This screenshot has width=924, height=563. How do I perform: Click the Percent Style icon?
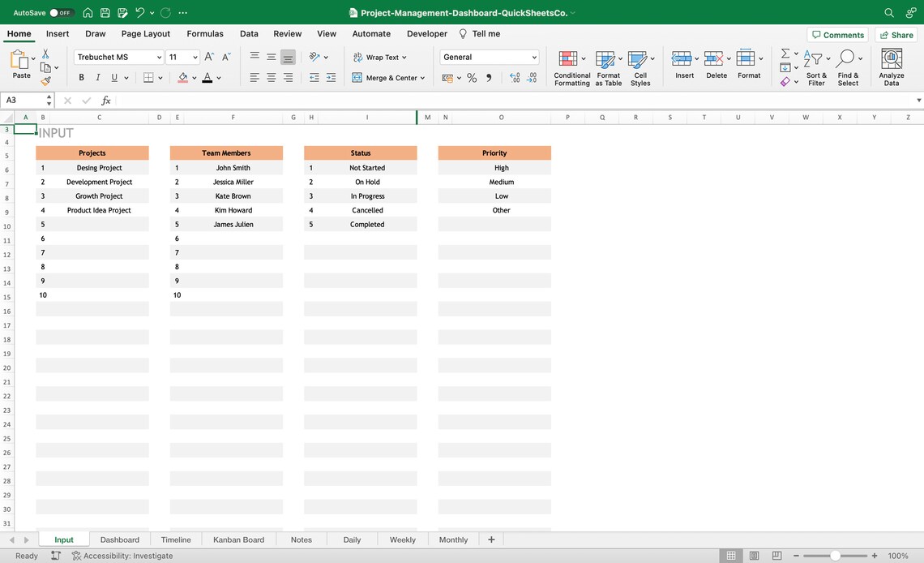point(470,76)
